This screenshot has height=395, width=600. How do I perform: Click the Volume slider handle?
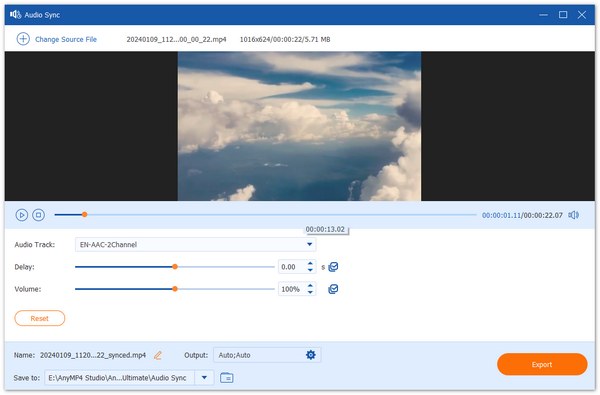175,289
